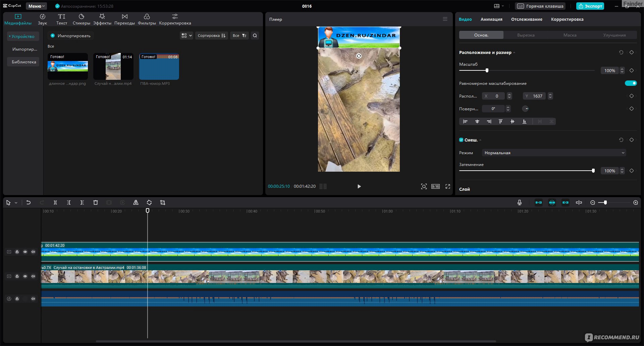This screenshot has width=644, height=346.
Task: Open the media view layout dropdown
Action: (x=186, y=36)
